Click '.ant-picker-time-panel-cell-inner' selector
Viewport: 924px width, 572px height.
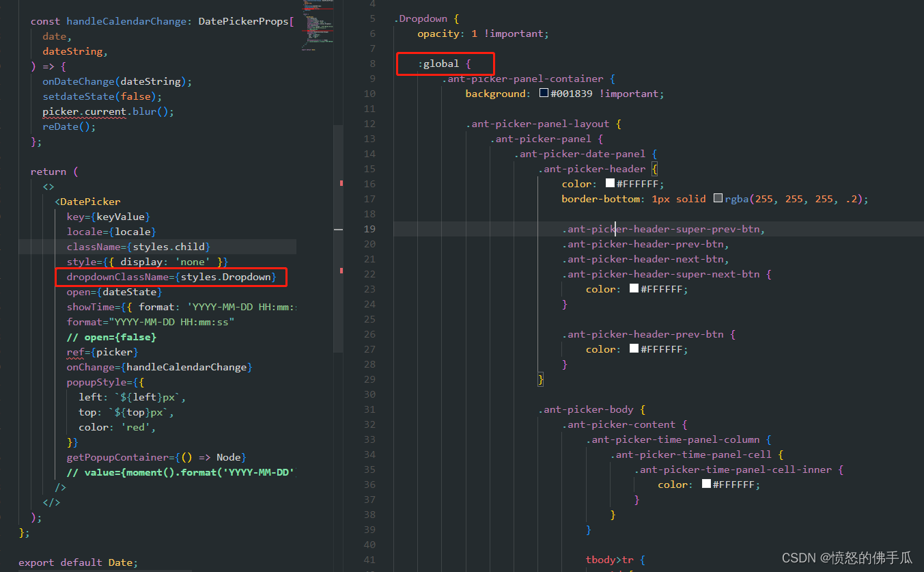tap(733, 469)
